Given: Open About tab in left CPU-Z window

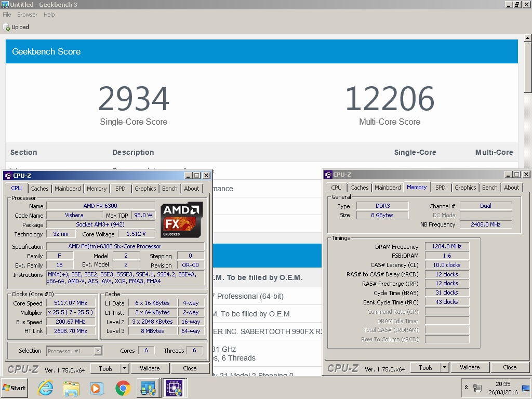Looking at the screenshot, I should coord(191,188).
